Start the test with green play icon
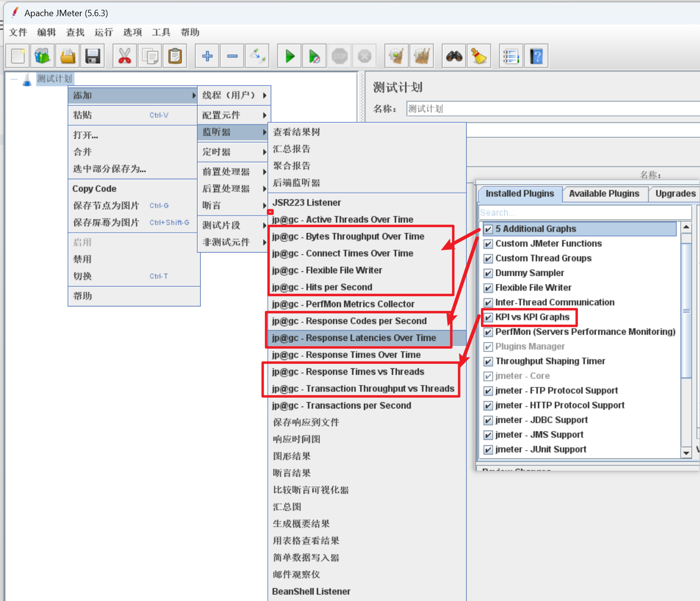This screenshot has height=601, width=700. (x=290, y=56)
